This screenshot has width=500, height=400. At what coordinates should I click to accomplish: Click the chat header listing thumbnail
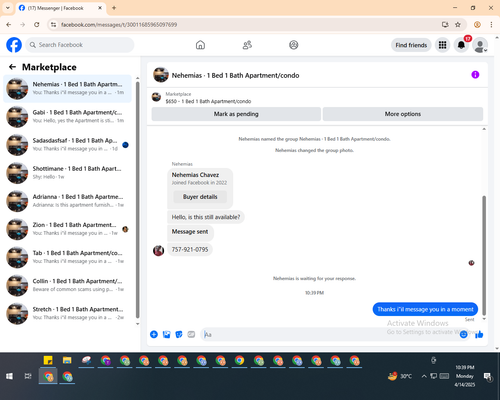pos(161,75)
